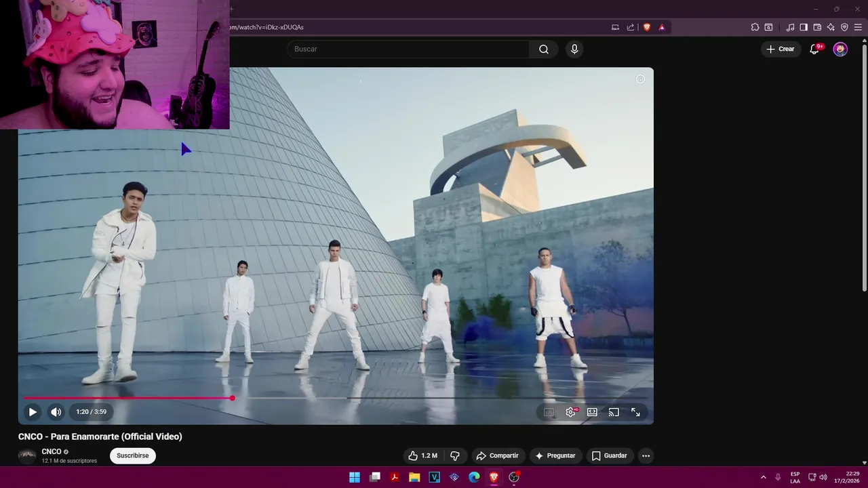Open Vegas Pro from taskbar
The height and width of the screenshot is (488, 868).
click(435, 477)
